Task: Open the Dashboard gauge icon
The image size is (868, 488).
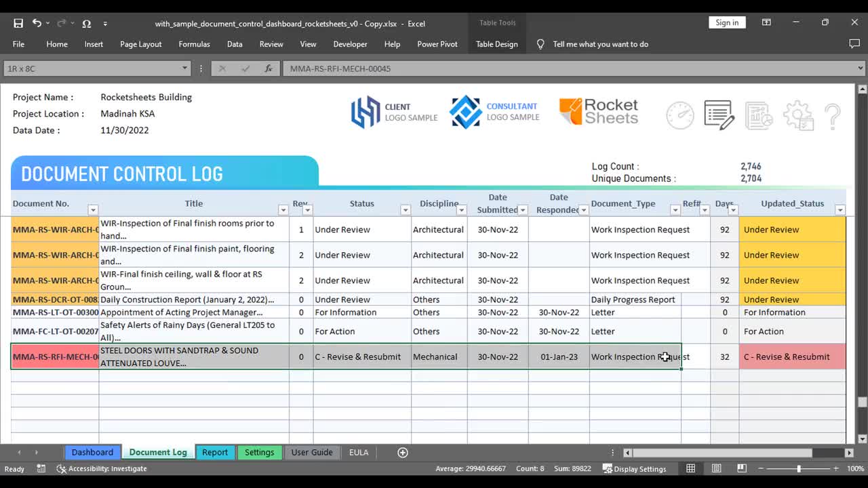Action: pos(680,115)
